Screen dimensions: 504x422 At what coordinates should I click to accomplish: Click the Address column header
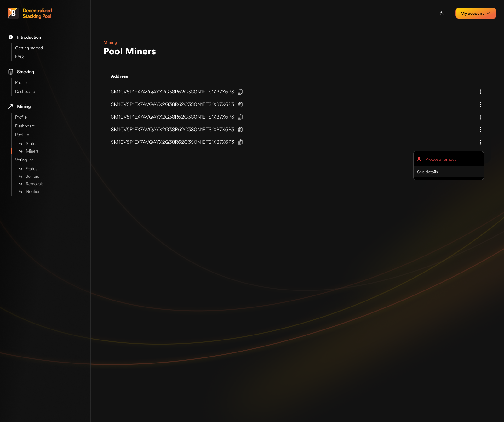(x=119, y=76)
